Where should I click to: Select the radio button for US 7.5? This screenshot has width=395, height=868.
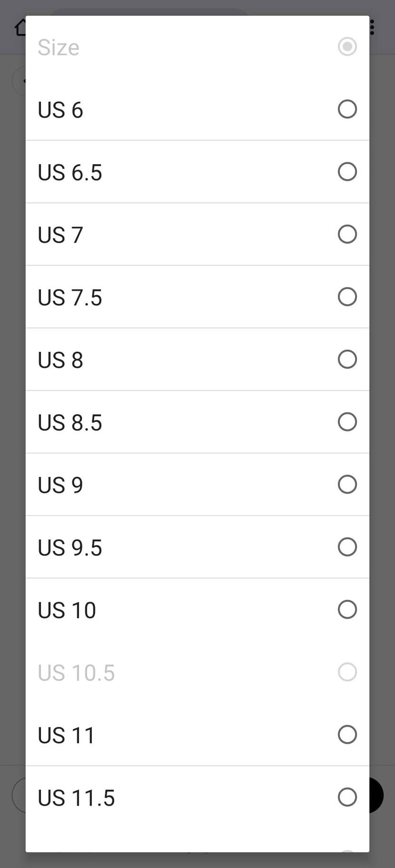(x=347, y=297)
